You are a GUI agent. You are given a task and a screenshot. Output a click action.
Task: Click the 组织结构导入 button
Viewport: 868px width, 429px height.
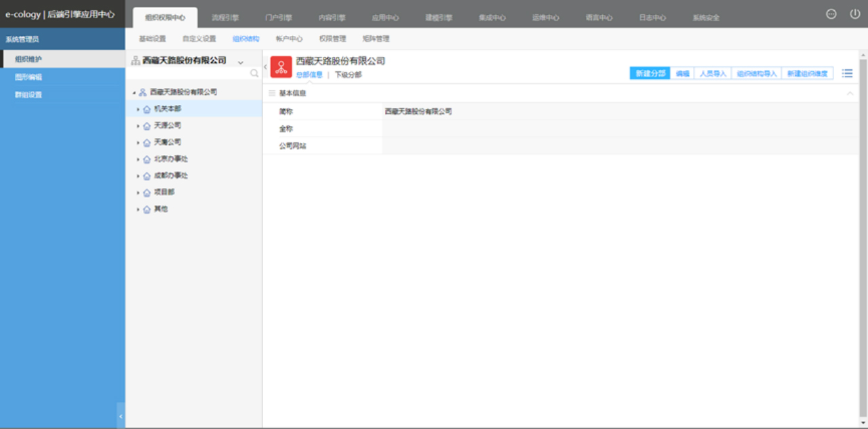(x=757, y=73)
